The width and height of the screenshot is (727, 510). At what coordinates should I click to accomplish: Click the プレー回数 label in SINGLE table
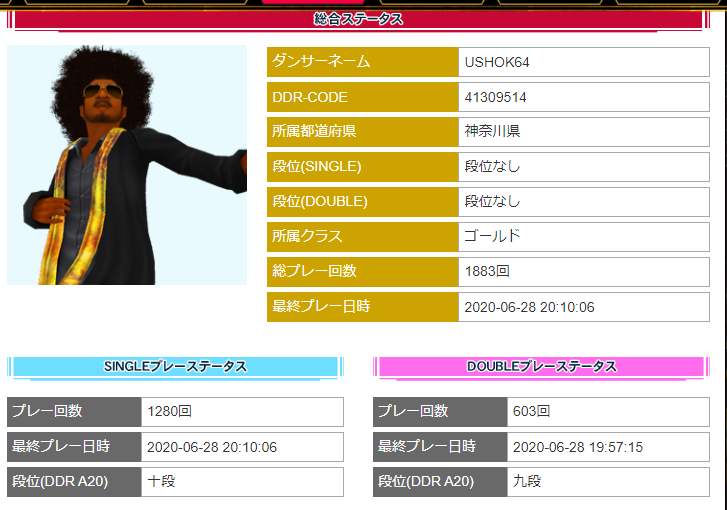pyautogui.click(x=74, y=412)
